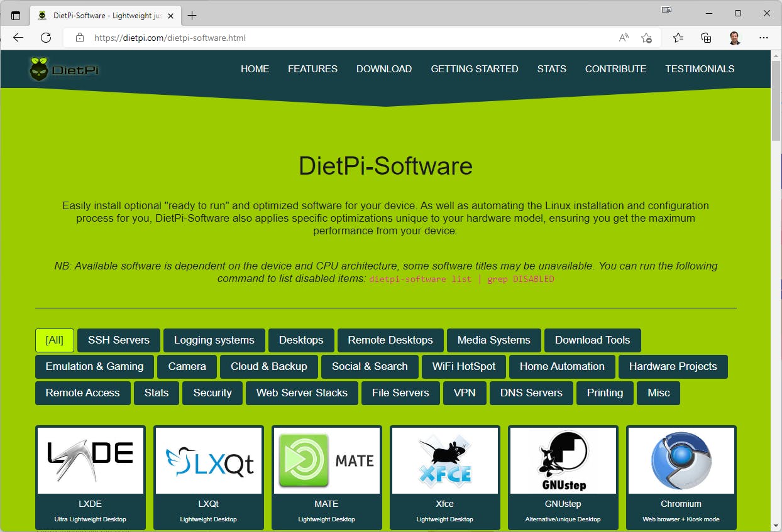Open the LXQt desktop card
The width and height of the screenshot is (782, 532).
tap(209, 477)
